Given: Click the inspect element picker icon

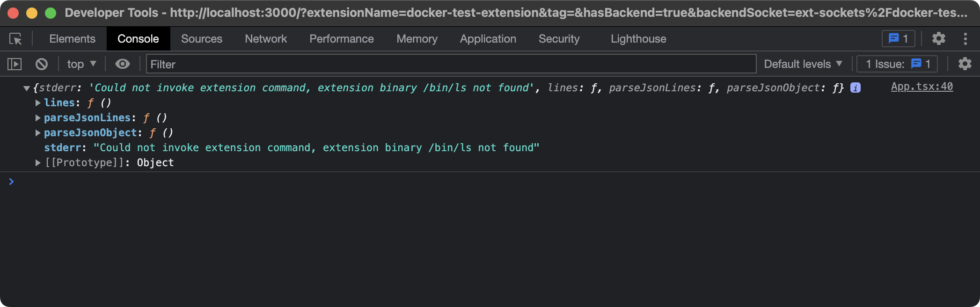Looking at the screenshot, I should point(15,39).
